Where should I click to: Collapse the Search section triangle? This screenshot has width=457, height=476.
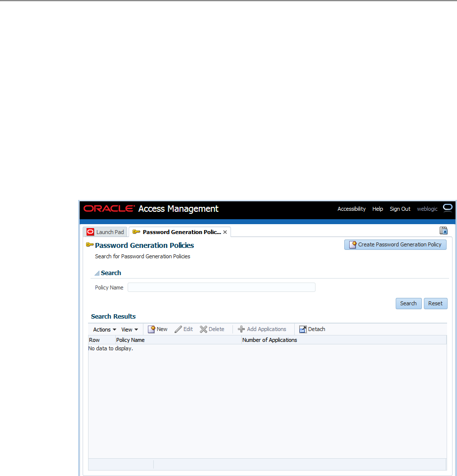coord(97,273)
